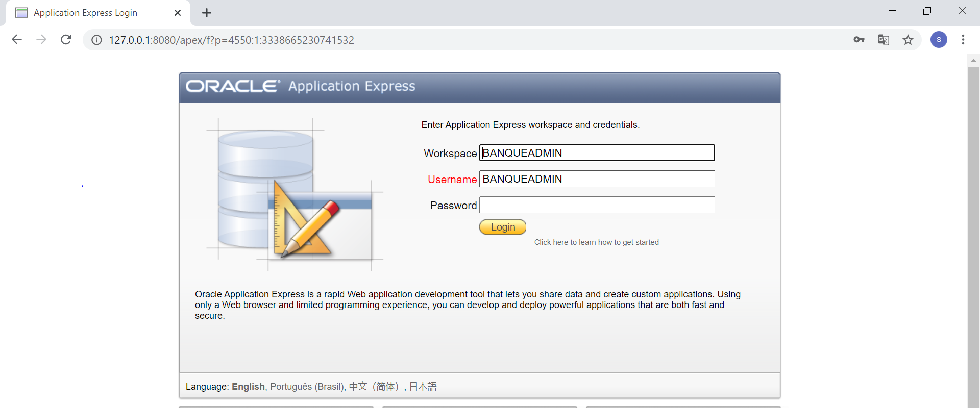Screen dimensions: 980x408
Task: Open Chrome three-dot menu
Action: tap(963, 40)
